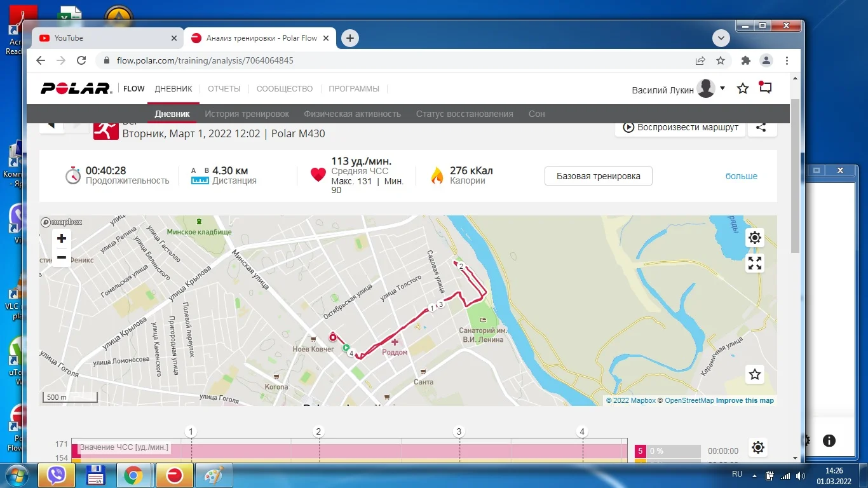Open the ОТЧЕТЫ menu
The image size is (868, 488).
click(x=224, y=89)
